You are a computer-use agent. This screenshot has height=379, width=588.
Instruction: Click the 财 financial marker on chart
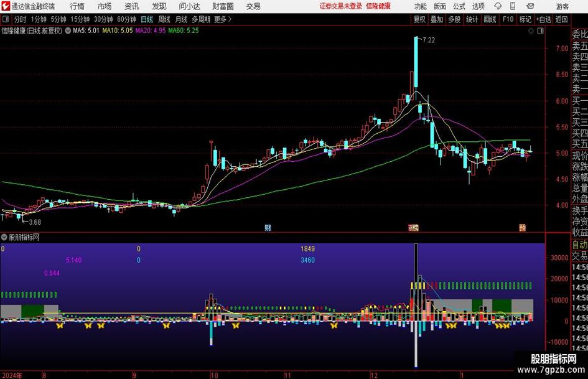coord(268,227)
